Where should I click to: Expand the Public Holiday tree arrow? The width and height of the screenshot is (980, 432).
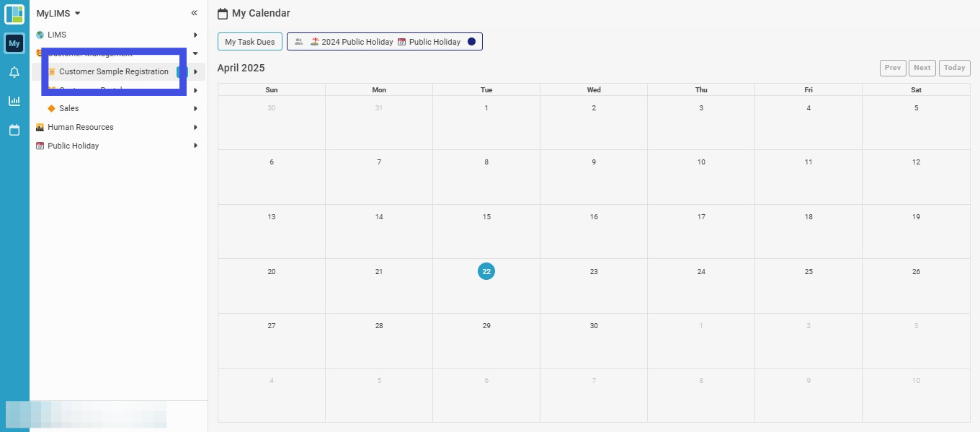click(x=195, y=146)
